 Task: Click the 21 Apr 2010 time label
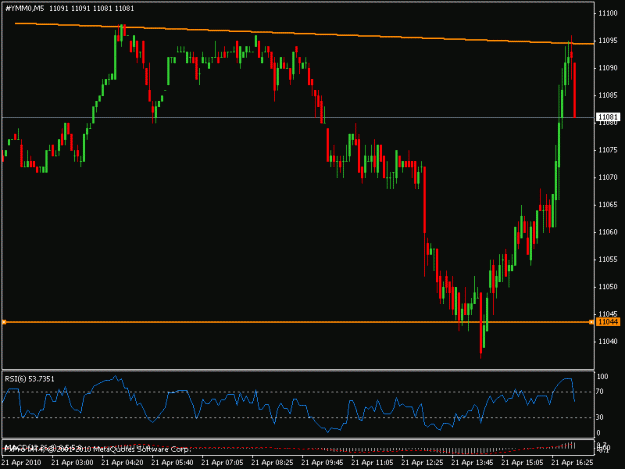(22, 463)
